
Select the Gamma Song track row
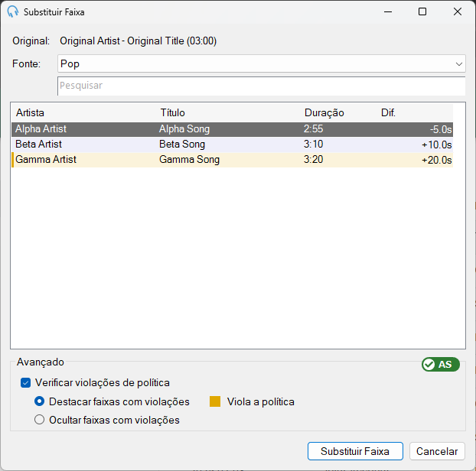click(232, 160)
